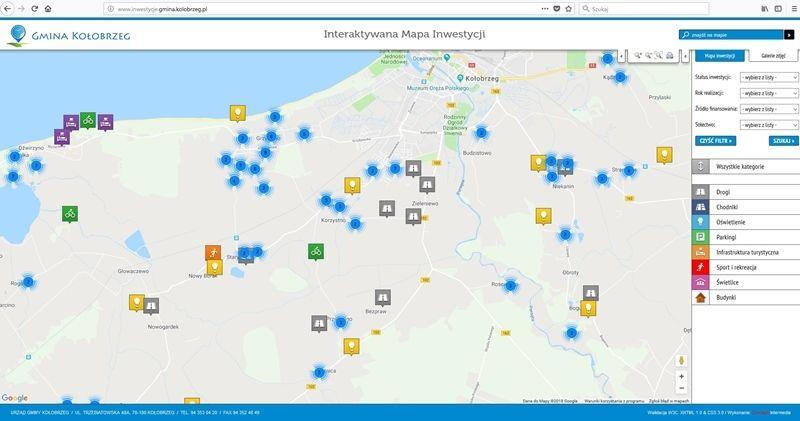This screenshot has width=800, height=421.
Task: Open the browser library icon
Action: [x=765, y=9]
